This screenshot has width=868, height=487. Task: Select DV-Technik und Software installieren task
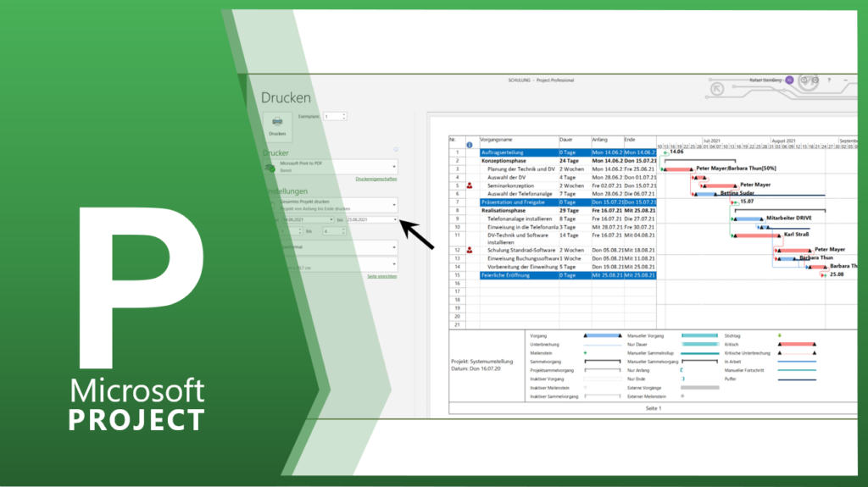[518, 239]
